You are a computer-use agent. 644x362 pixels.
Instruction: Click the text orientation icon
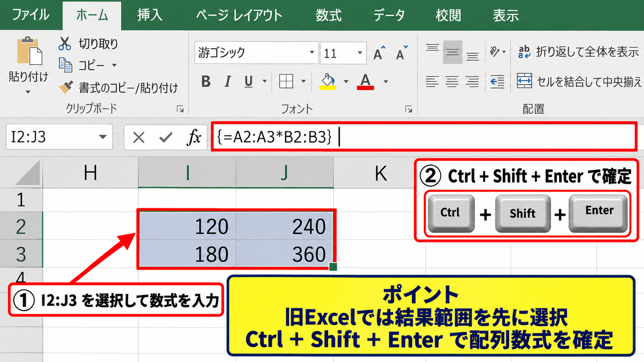point(495,52)
